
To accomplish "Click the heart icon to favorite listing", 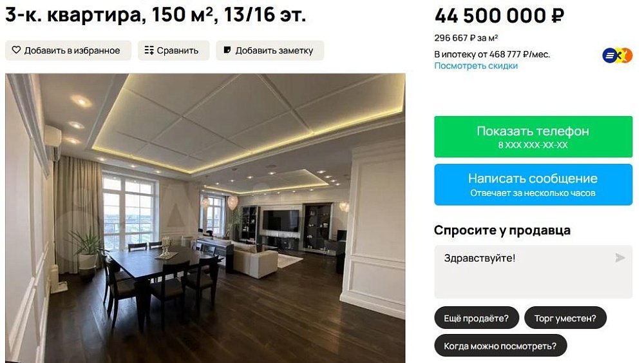I will click(16, 50).
